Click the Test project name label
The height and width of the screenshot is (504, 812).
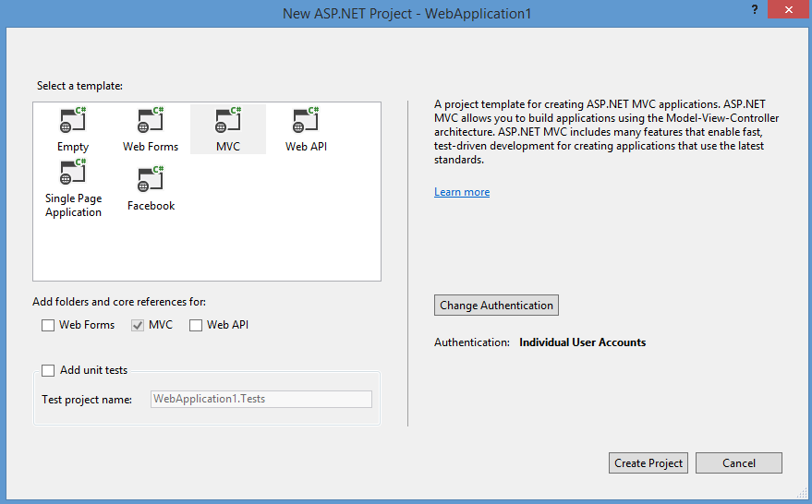(87, 400)
